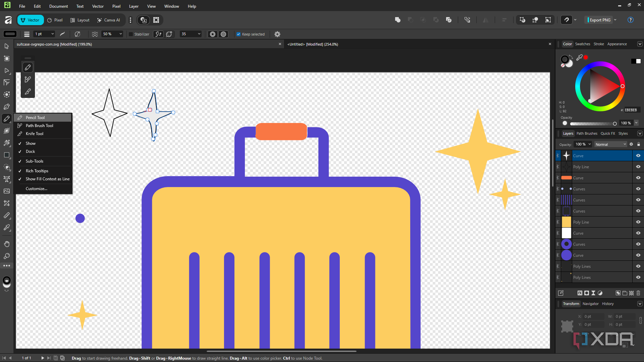Toggle the Keep selected checkbox
The image size is (644, 362).
[x=238, y=34]
